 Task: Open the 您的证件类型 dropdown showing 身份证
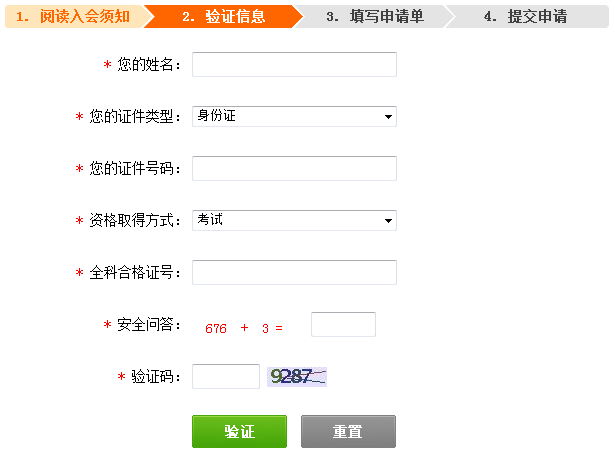coord(294,116)
